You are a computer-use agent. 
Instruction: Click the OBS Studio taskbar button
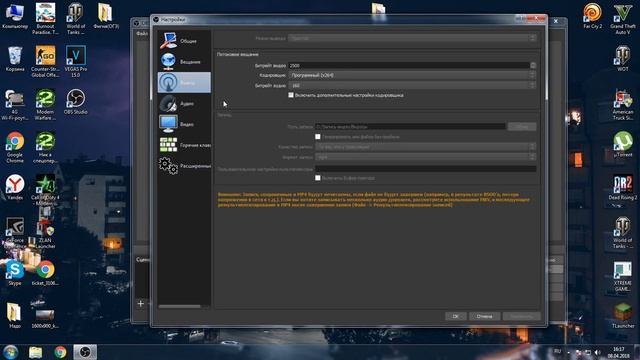[x=85, y=352]
